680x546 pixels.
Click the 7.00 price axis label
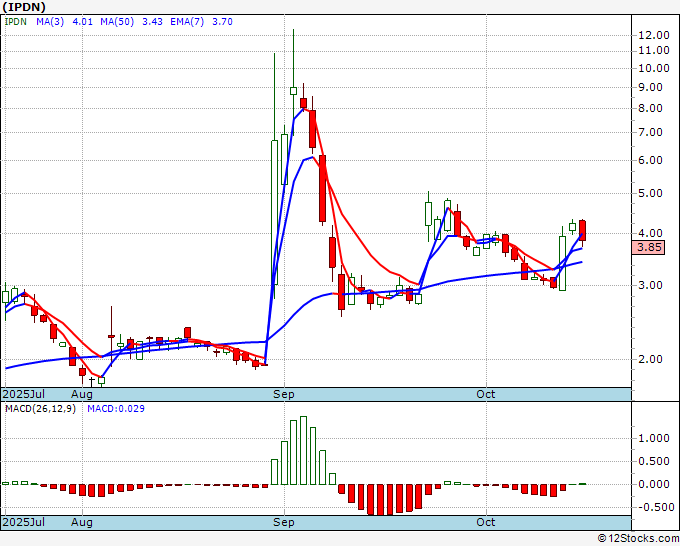(651, 133)
